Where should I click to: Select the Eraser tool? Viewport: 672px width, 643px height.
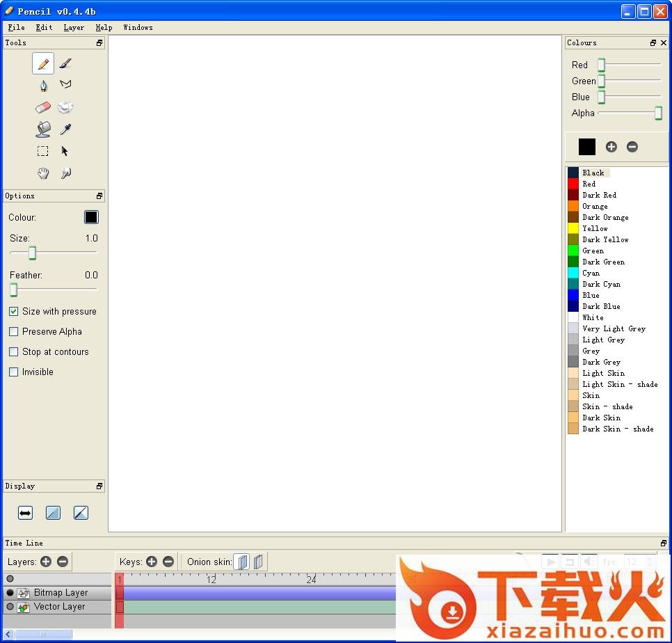(x=43, y=107)
